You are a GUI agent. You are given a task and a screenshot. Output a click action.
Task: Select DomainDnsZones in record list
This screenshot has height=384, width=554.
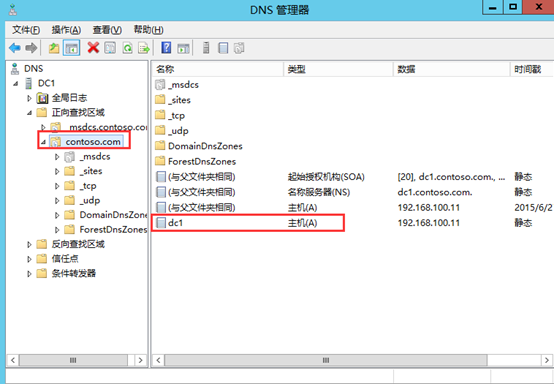[199, 146]
